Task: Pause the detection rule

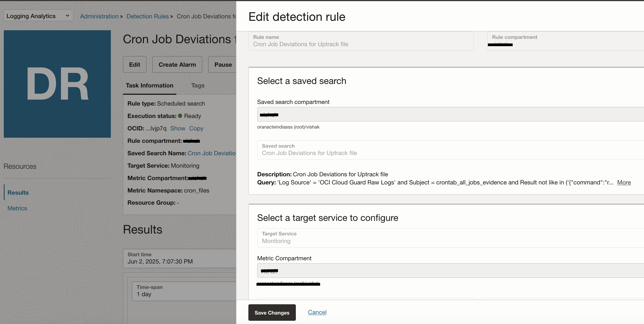Action: click(x=223, y=64)
